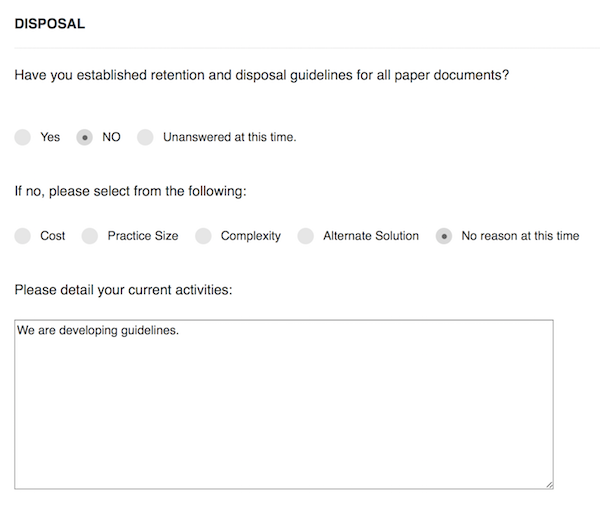This screenshot has width=600, height=505.
Task: Select the Alternate Solution radio circle
Action: point(306,236)
